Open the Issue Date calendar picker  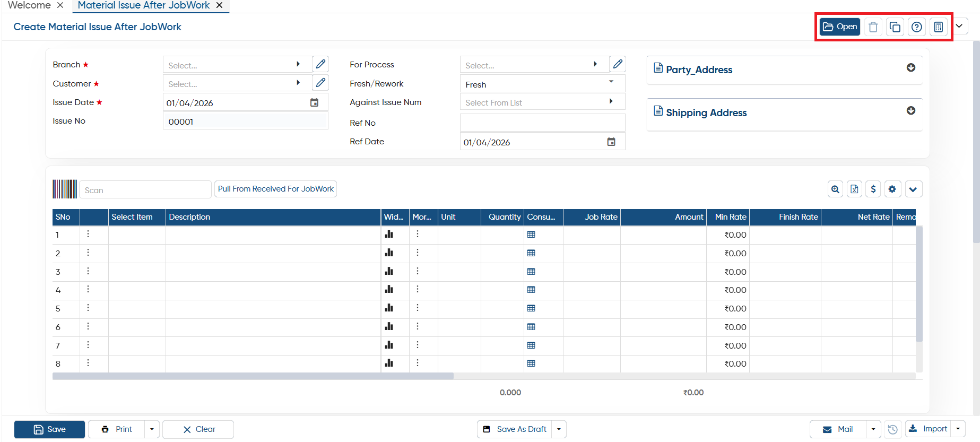pos(314,102)
